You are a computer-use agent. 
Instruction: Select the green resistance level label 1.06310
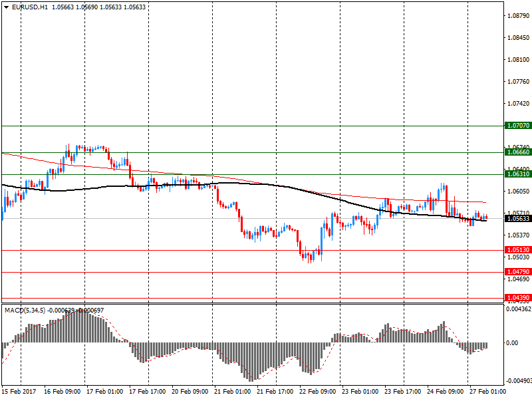(518, 174)
